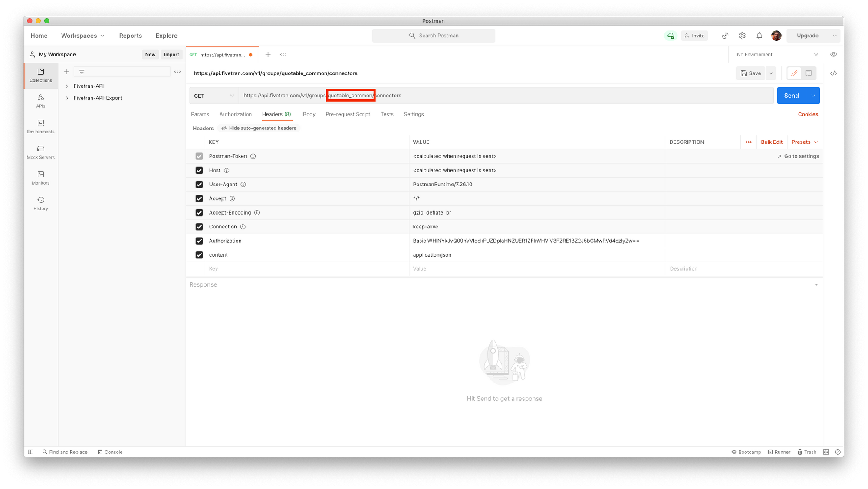
Task: Open Postman settings gear icon
Action: click(742, 36)
